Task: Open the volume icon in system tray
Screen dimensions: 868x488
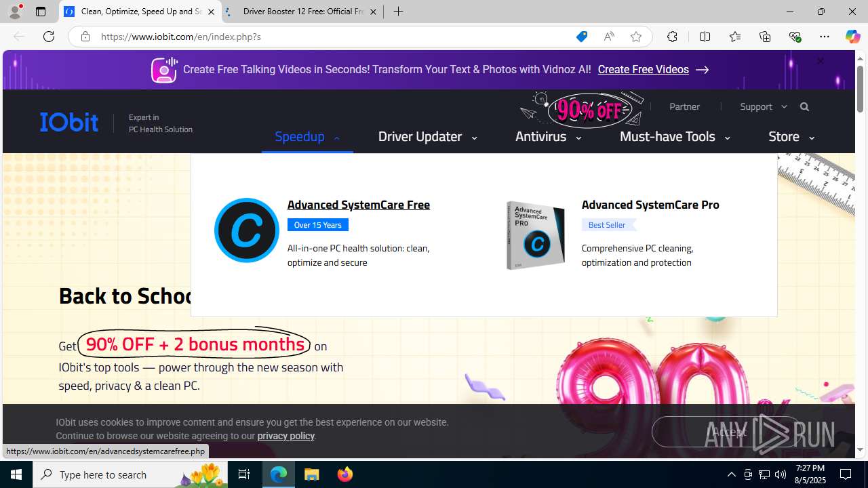Action: click(781, 474)
